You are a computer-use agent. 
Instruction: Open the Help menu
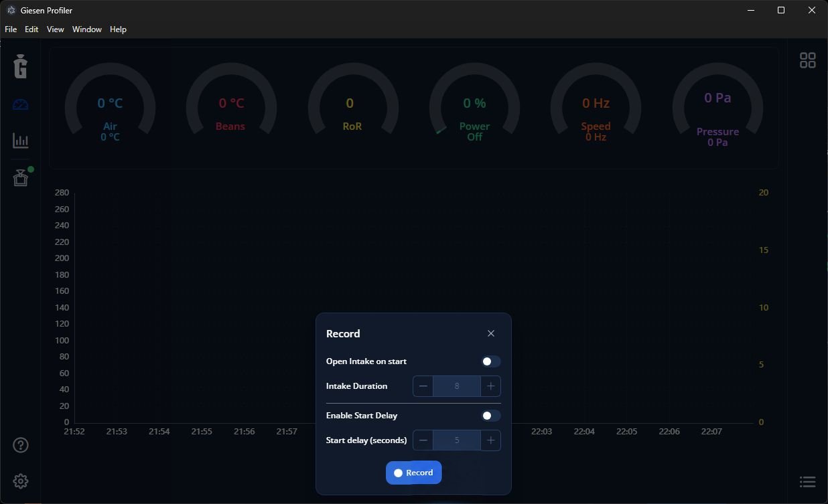coord(118,29)
